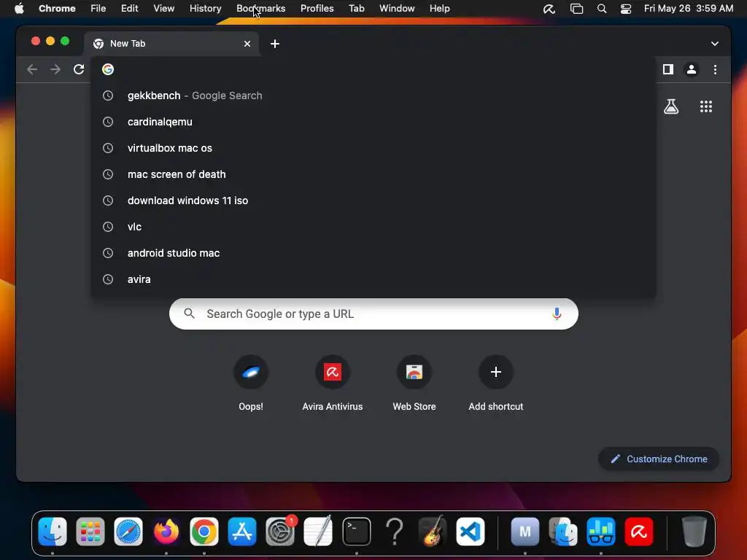Click the Search Google or type URL box
747x560 pixels.
coord(373,314)
